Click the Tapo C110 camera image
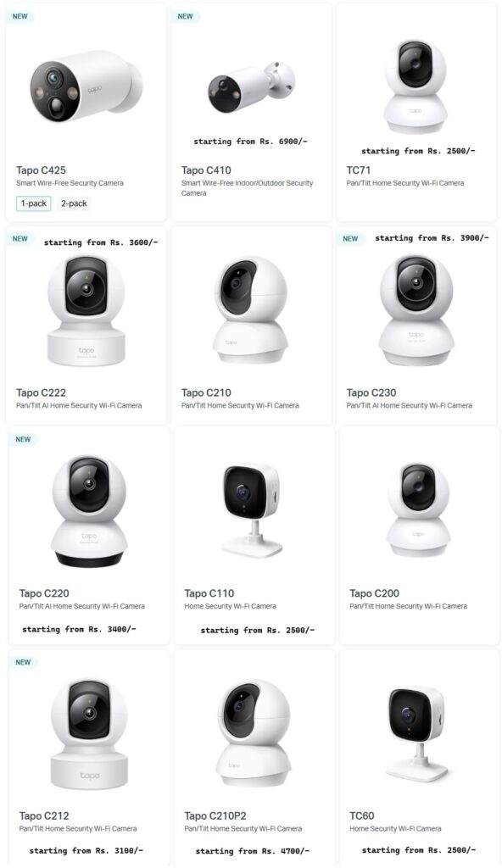 click(252, 510)
